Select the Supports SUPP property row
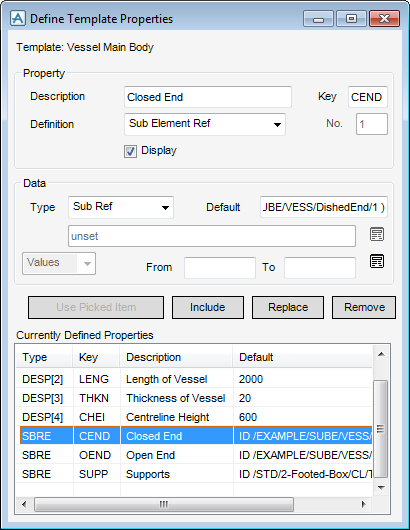Screen dimensions: 410x530 195,474
